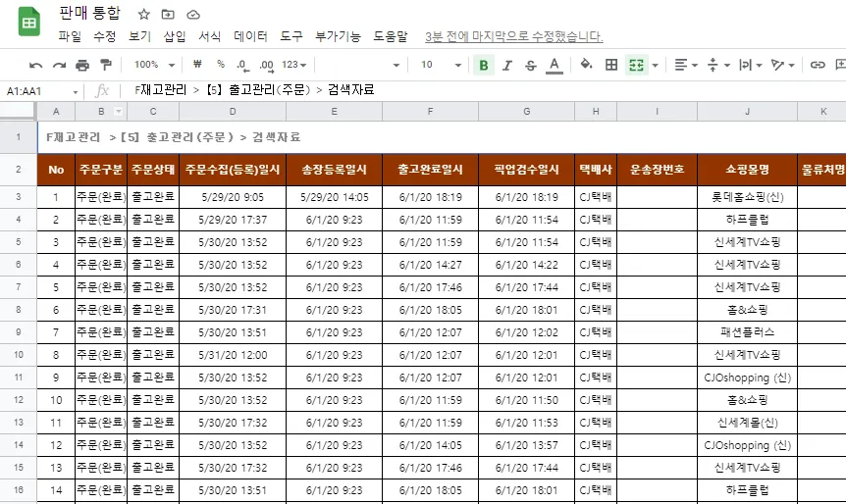
Task: Increase decimal places
Action: [267, 66]
